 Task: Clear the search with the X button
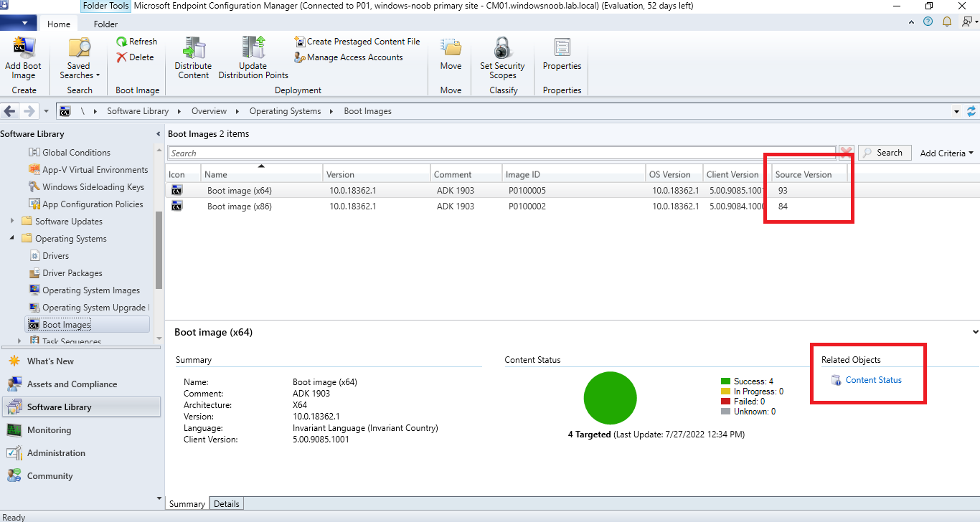point(847,153)
